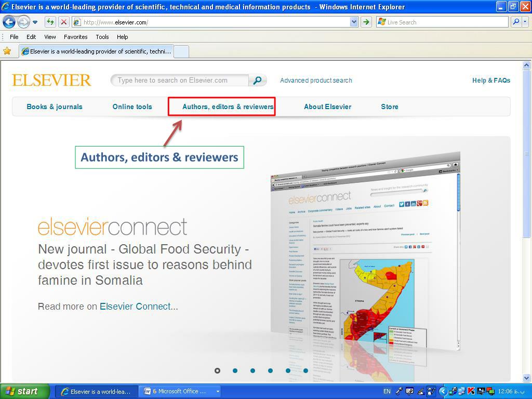The image size is (532, 399).
Task: Open the Help menu
Action: 123,37
